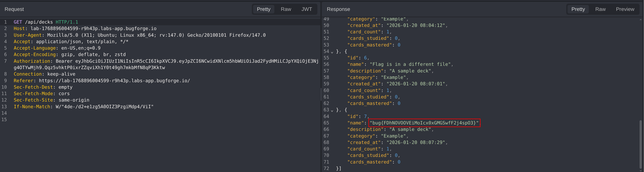Viewport: 644px width, 172px height.
Task: Select Pretty tab in Response panel
Action: coord(578,9)
